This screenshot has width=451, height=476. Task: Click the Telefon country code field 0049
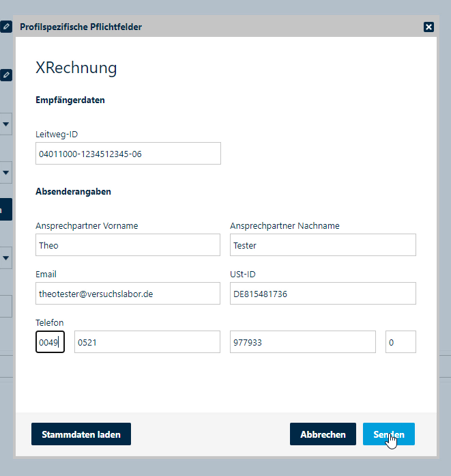click(x=50, y=342)
